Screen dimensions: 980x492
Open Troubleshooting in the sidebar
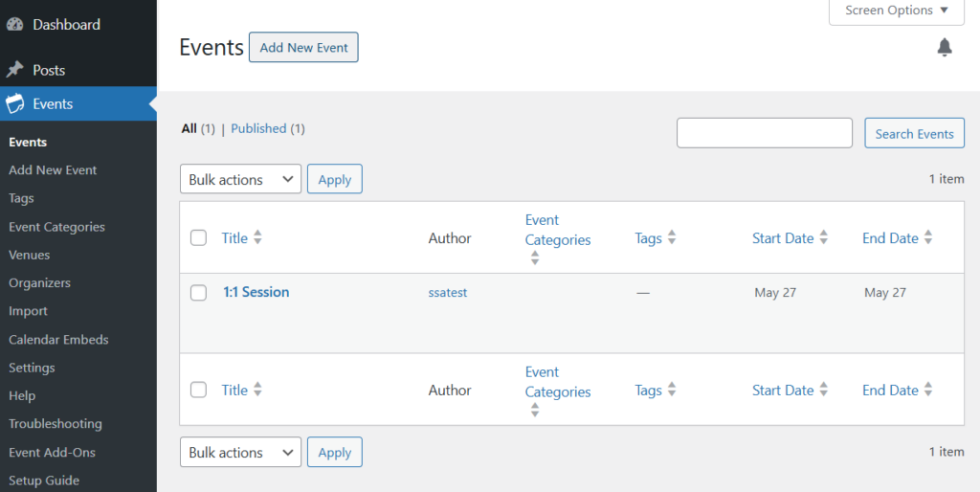coord(55,424)
